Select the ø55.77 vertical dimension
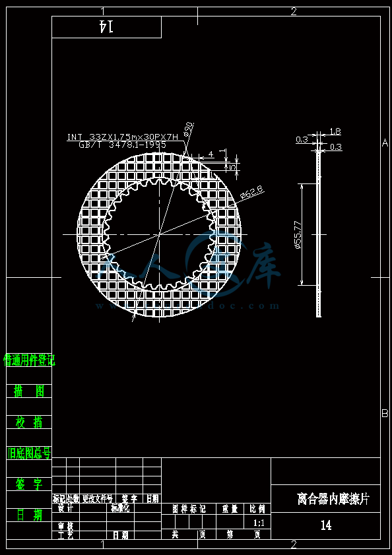This screenshot has width=392, height=555. [298, 235]
